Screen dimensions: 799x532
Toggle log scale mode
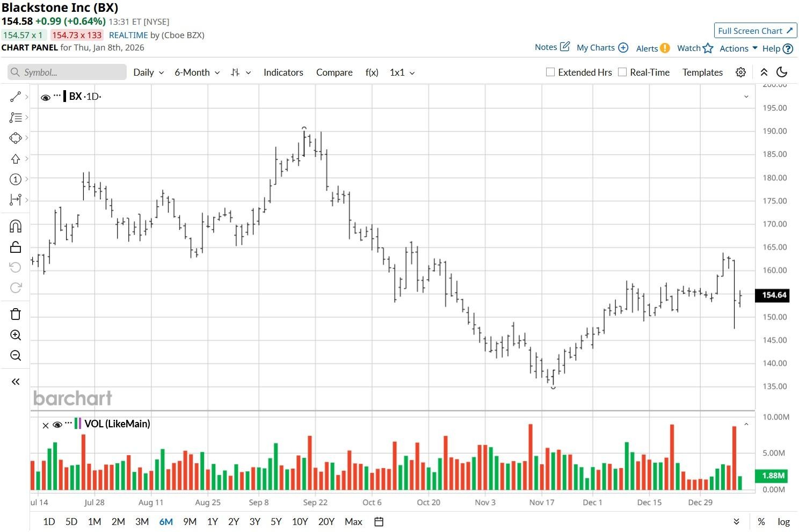click(x=784, y=522)
